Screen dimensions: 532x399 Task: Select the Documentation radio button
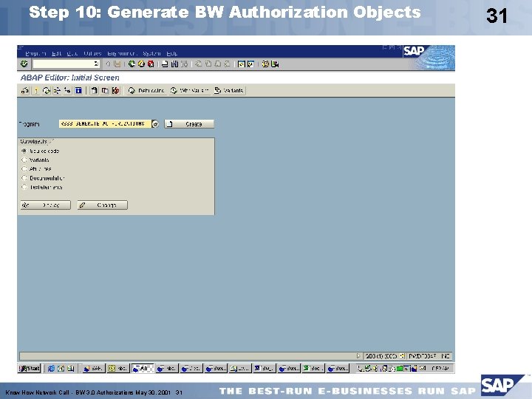click(24, 178)
